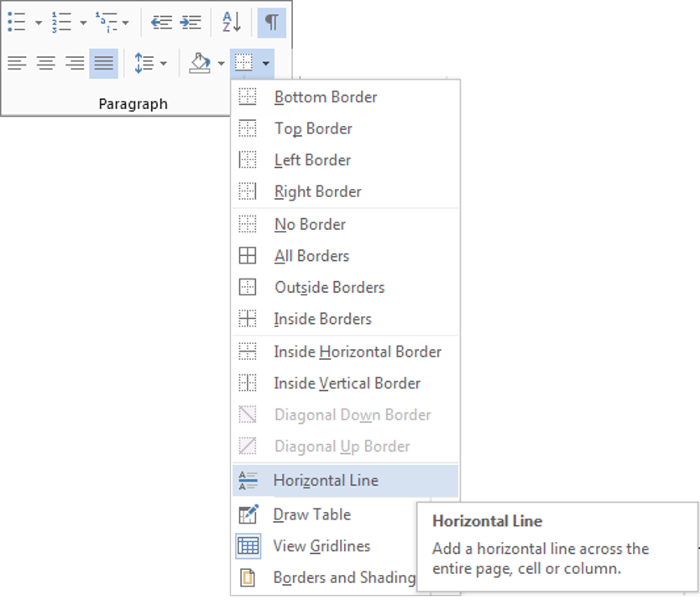Viewport: 700px width, 600px height.
Task: Expand the Numbering list dropdown arrow
Action: (83, 23)
